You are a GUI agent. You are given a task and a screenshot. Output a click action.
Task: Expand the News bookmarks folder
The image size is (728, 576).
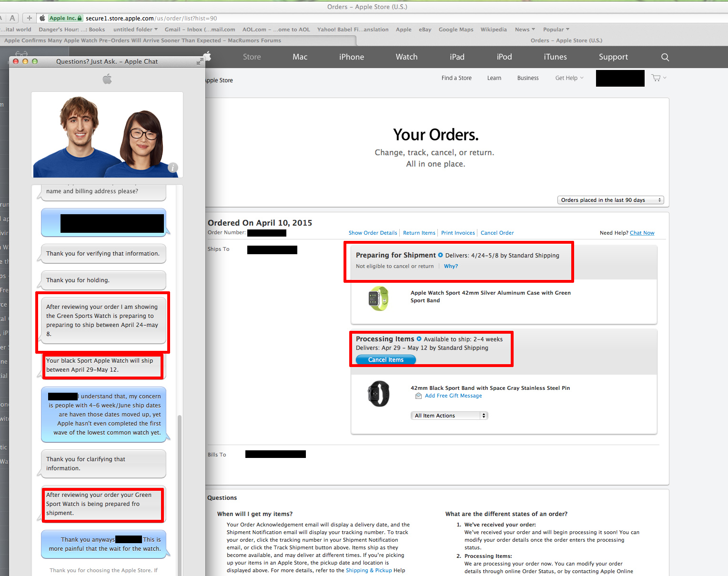[x=525, y=30]
